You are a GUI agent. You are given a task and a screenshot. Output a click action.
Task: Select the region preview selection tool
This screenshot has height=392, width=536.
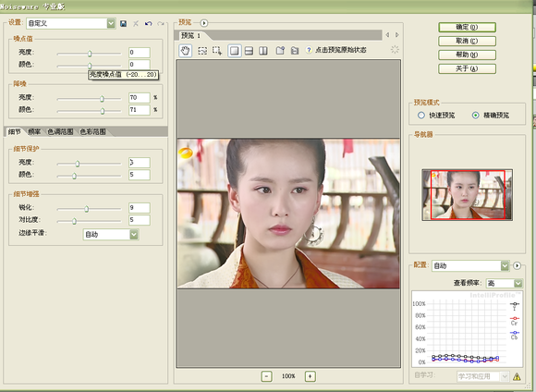tap(202, 51)
